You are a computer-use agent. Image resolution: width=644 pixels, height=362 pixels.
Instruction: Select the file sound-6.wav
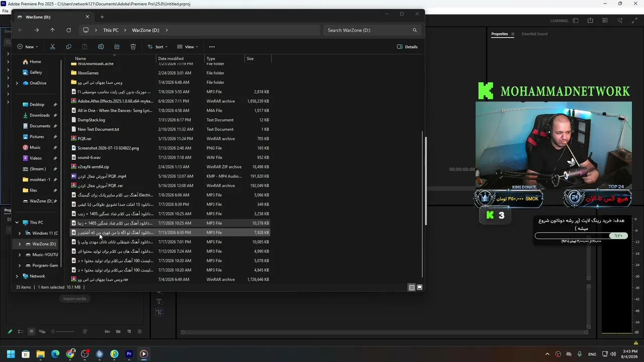pos(89,157)
